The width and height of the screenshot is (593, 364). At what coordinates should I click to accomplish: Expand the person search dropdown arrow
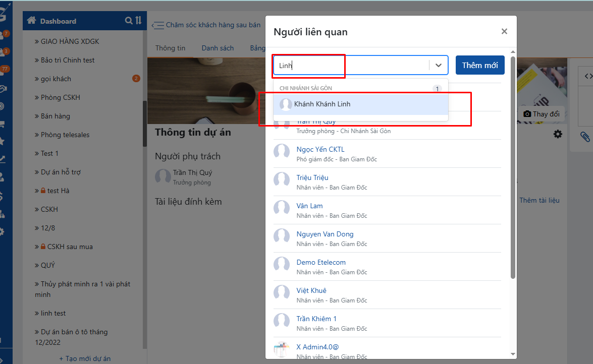pos(438,65)
